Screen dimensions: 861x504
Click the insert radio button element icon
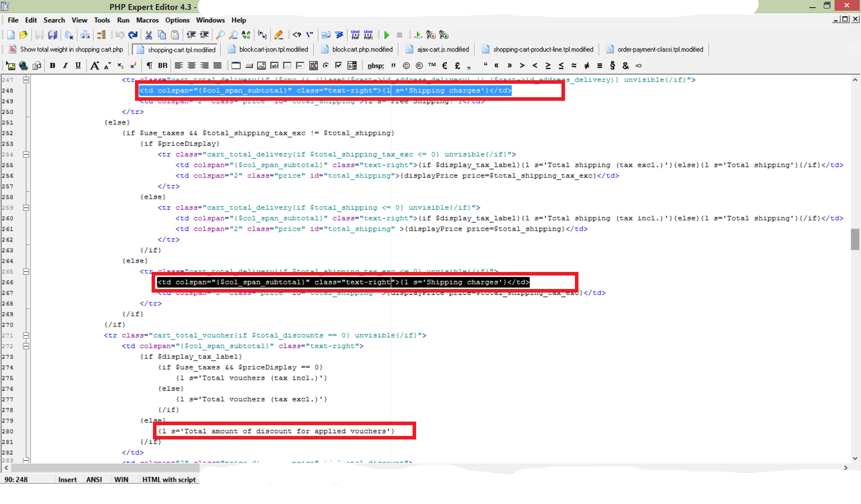[x=326, y=65]
